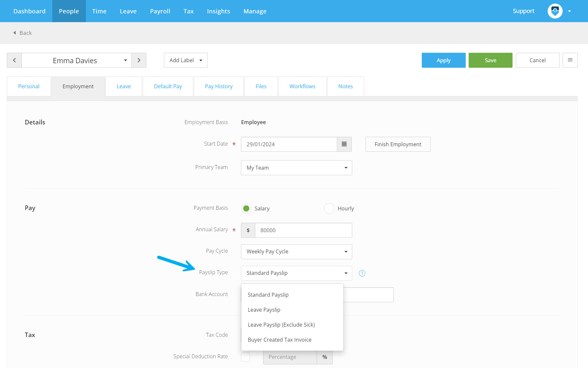Screen dimensions: 588x368
Task: Expand the Pay Cycle dropdown
Action: (296, 252)
